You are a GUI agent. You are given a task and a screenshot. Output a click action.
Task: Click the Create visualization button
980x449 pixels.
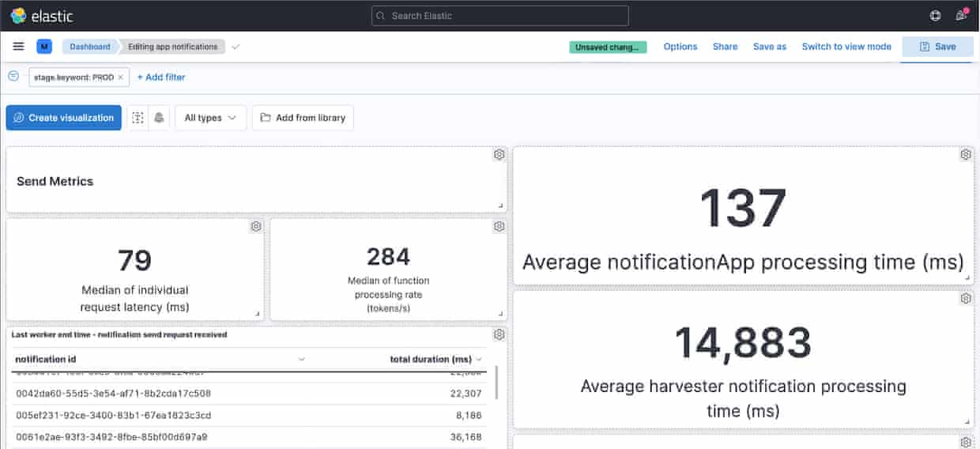pyautogui.click(x=64, y=118)
